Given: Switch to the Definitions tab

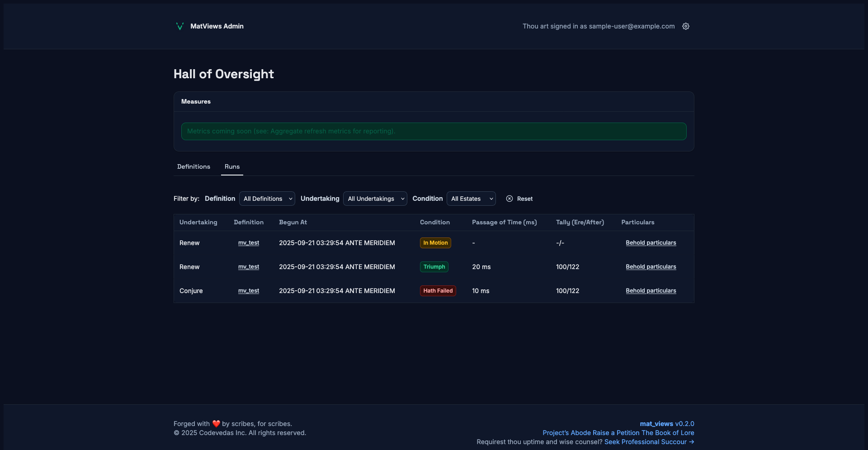Looking at the screenshot, I should 193,166.
